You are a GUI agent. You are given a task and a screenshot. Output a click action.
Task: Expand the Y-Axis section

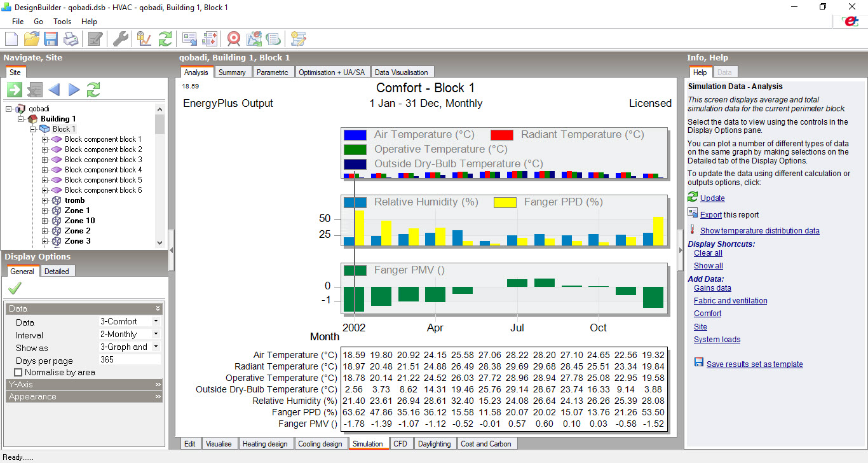point(85,385)
